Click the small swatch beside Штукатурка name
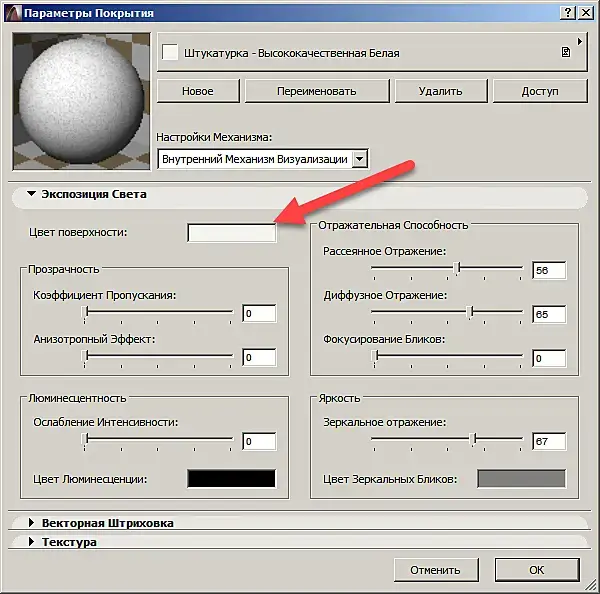Screen dimensions: 600x594 pos(170,52)
